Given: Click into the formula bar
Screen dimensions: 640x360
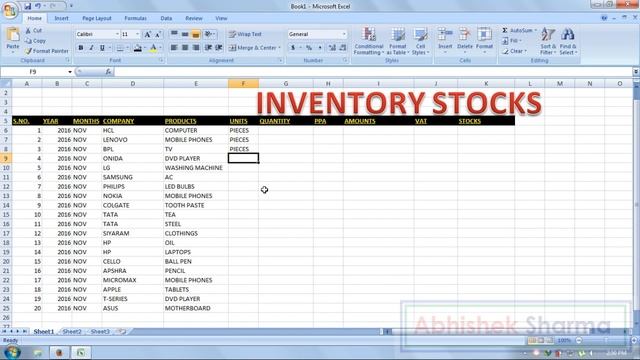Looking at the screenshot, I should [x=373, y=72].
